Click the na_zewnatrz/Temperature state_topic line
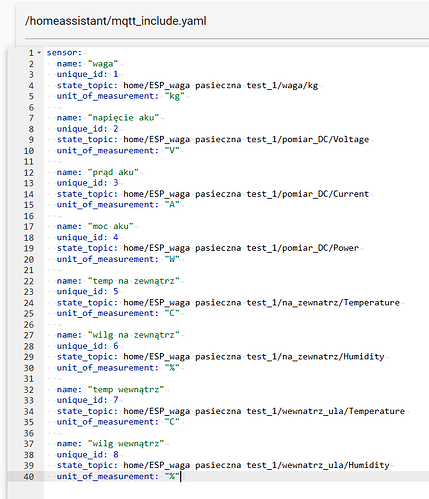 click(228, 302)
